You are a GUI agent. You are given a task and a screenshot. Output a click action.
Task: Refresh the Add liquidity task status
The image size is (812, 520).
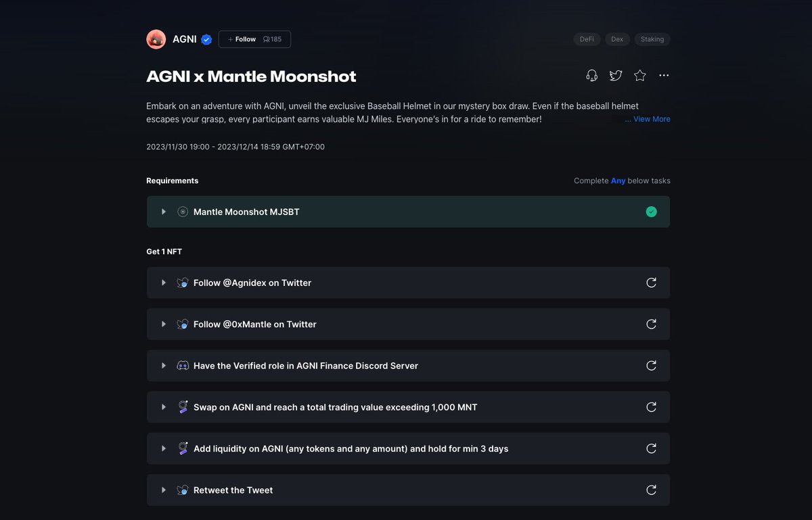tap(651, 448)
